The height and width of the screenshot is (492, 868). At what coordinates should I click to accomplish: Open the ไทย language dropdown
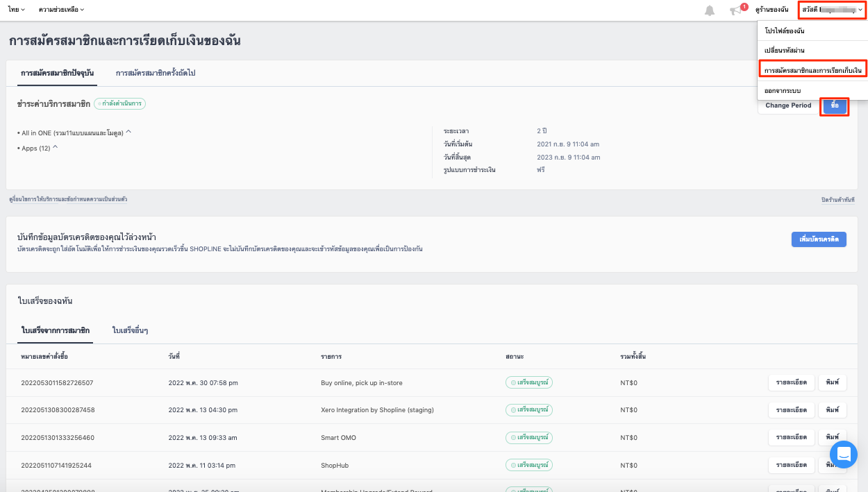(x=17, y=10)
